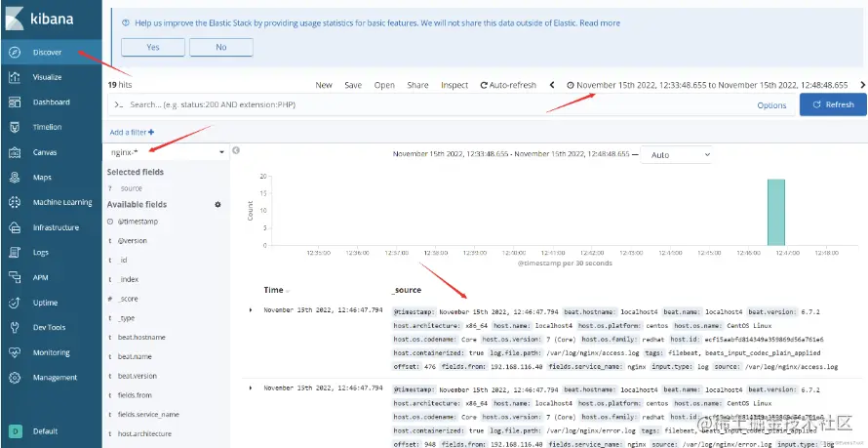This screenshot has height=448, width=868.
Task: Select the _score field
Action: [x=128, y=299]
